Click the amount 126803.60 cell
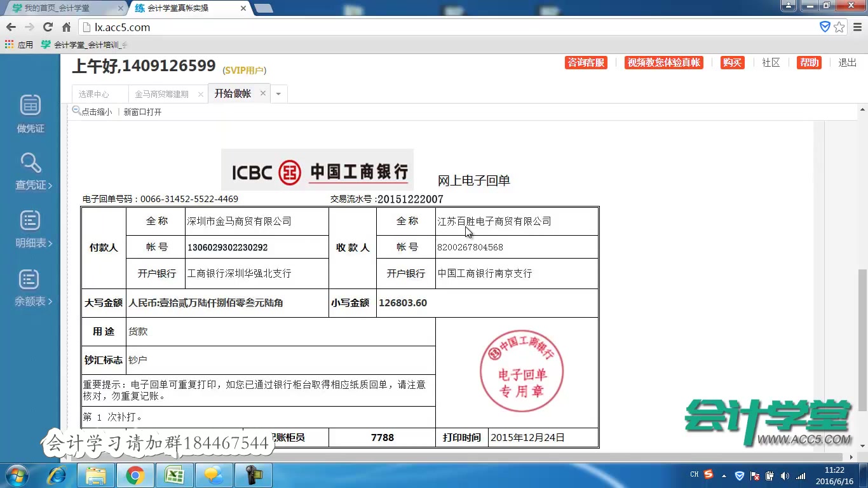The height and width of the screenshot is (488, 868). pos(487,303)
